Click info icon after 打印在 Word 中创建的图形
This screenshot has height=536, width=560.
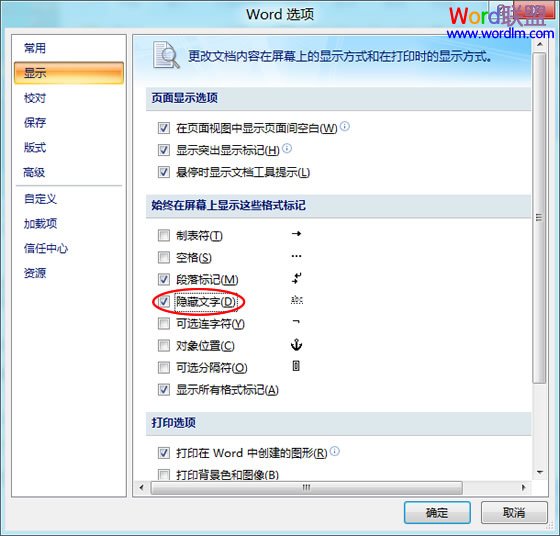pos(335,451)
